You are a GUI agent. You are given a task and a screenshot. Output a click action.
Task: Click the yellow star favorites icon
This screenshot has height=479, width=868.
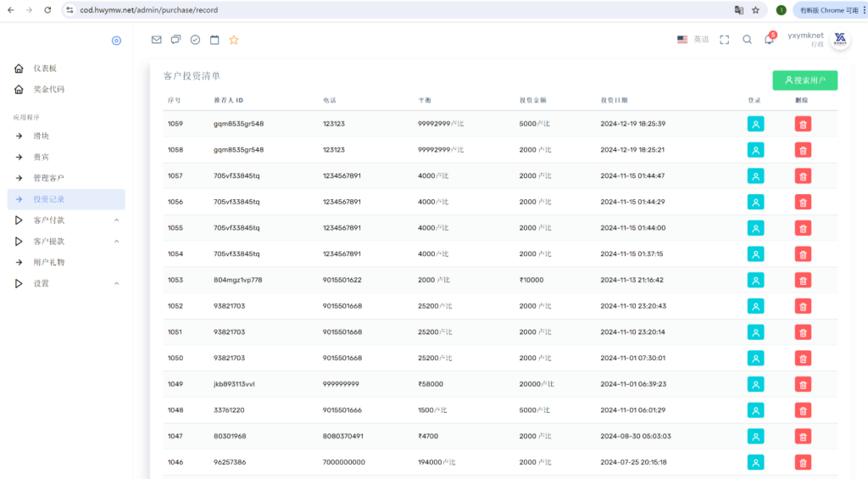tap(234, 40)
